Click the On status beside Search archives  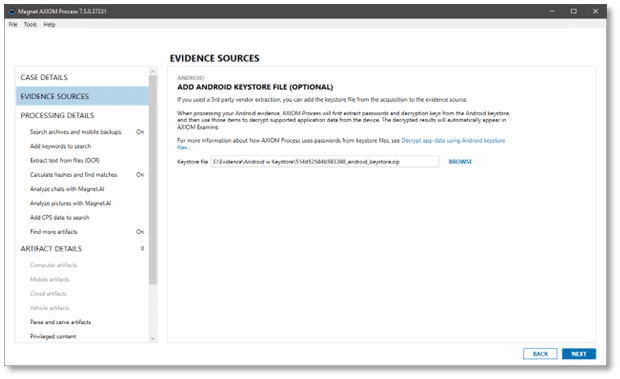[140, 132]
